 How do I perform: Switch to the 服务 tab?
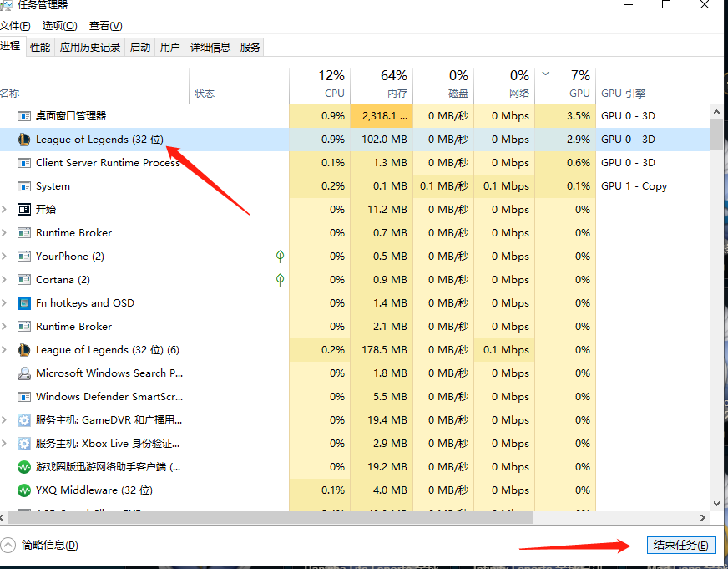pyautogui.click(x=250, y=47)
